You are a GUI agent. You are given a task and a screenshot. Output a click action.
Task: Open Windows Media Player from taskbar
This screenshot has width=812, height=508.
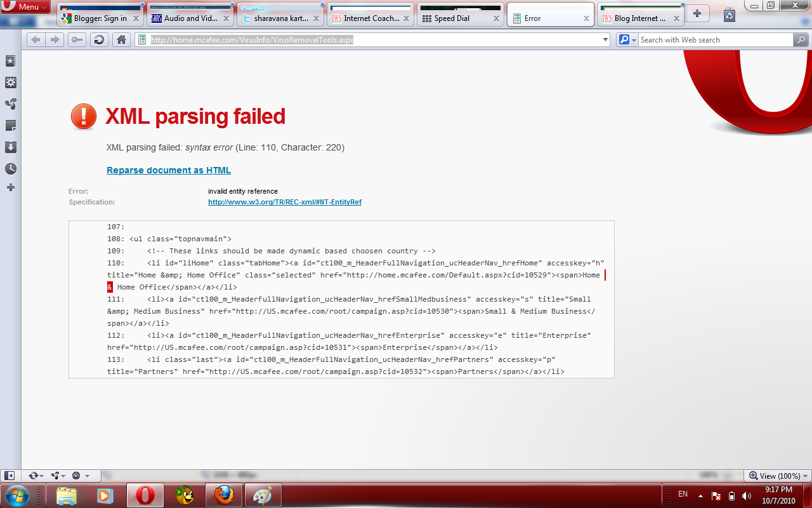click(x=105, y=495)
